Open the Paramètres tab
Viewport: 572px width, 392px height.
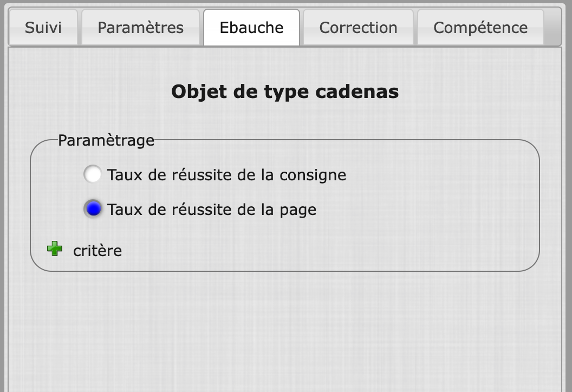[140, 28]
